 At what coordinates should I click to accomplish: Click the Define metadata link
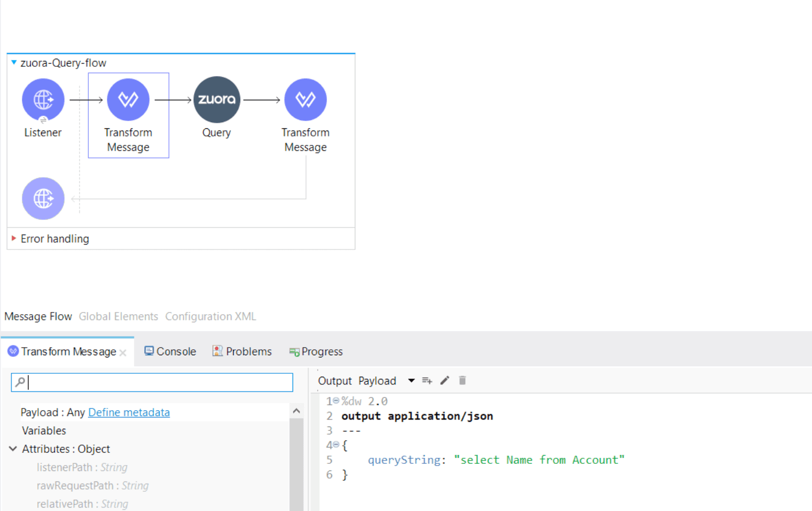click(128, 412)
